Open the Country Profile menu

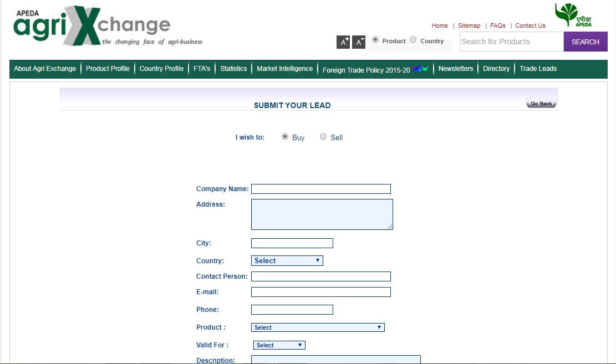pos(161,68)
